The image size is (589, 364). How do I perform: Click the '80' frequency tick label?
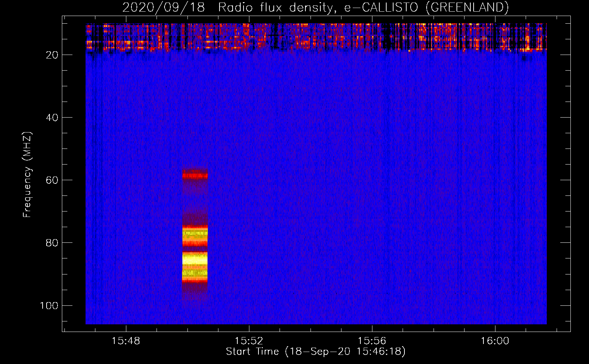[52, 243]
